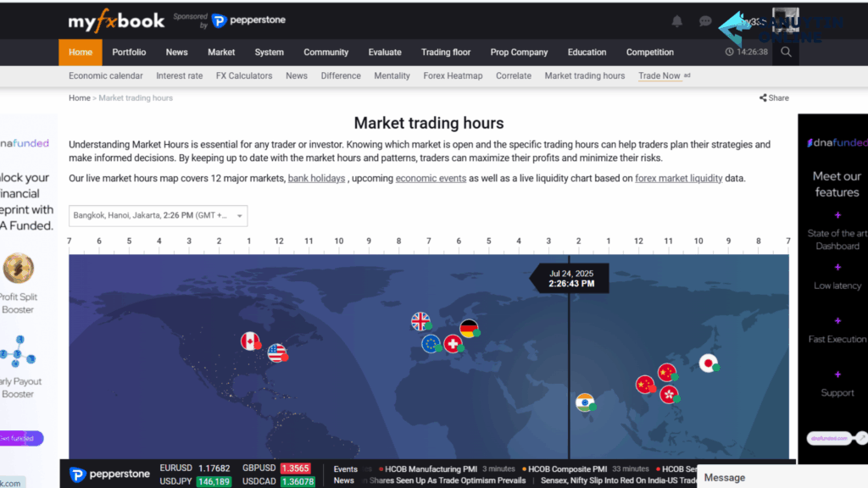Open the Market menu
Viewport: 868px width, 488px height.
click(221, 53)
